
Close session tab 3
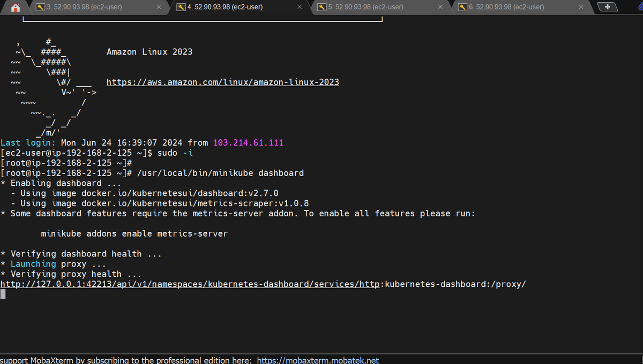(159, 7)
